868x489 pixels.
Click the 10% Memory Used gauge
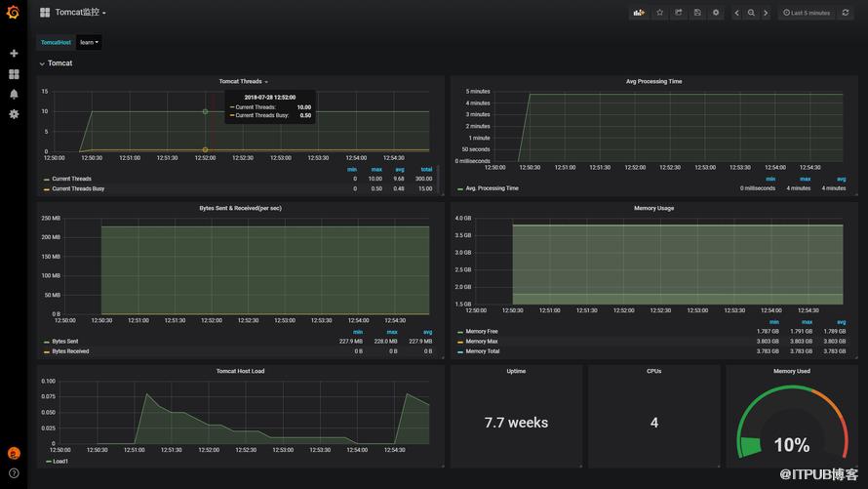[x=792, y=424]
